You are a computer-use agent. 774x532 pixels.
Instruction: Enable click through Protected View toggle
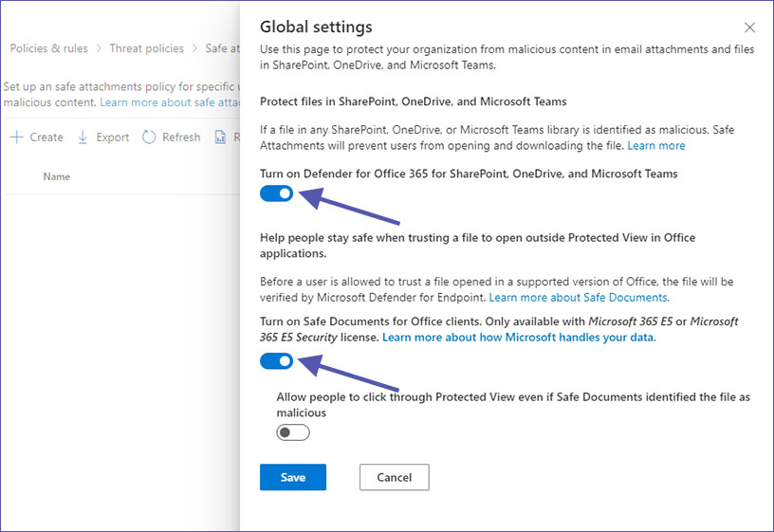pos(293,432)
